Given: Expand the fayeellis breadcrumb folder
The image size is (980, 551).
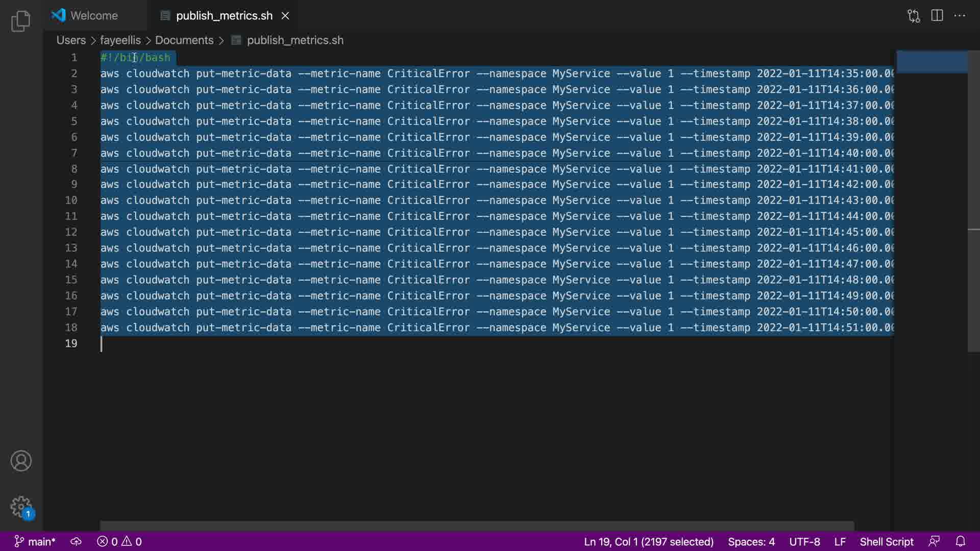Looking at the screenshot, I should click(x=120, y=40).
